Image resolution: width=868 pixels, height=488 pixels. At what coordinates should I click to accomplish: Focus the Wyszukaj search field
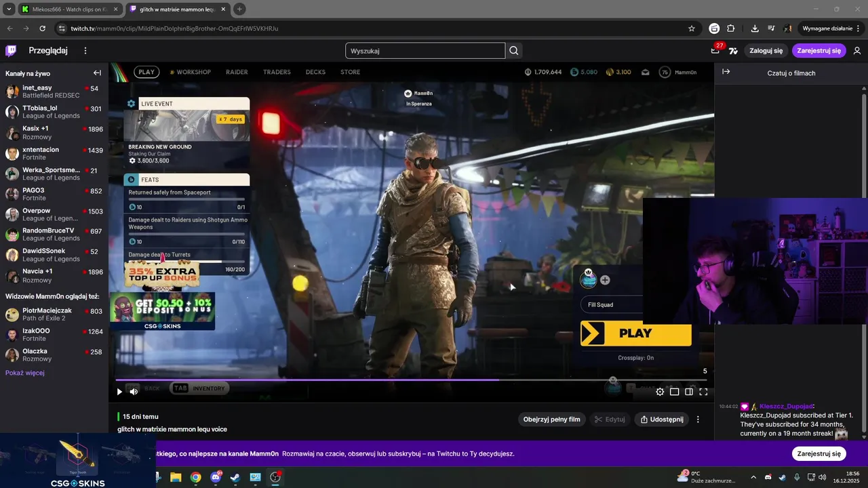pyautogui.click(x=425, y=51)
